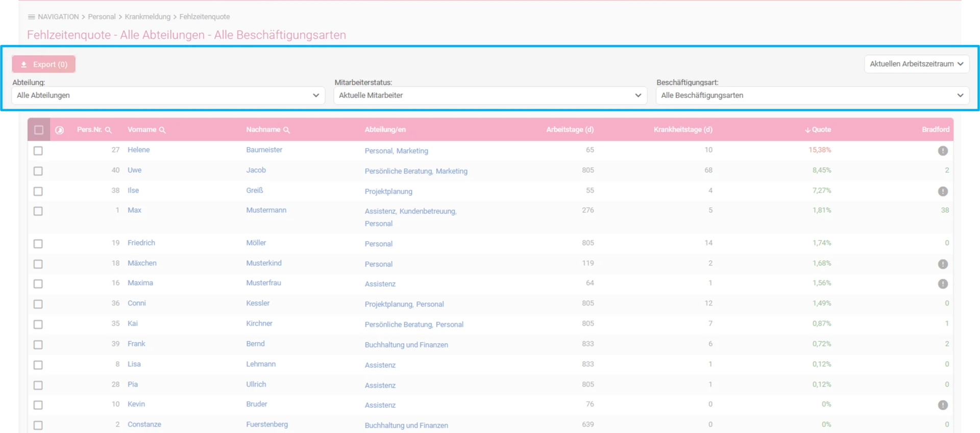Click the 1,49% quote value
The width and height of the screenshot is (980, 433).
822,303
